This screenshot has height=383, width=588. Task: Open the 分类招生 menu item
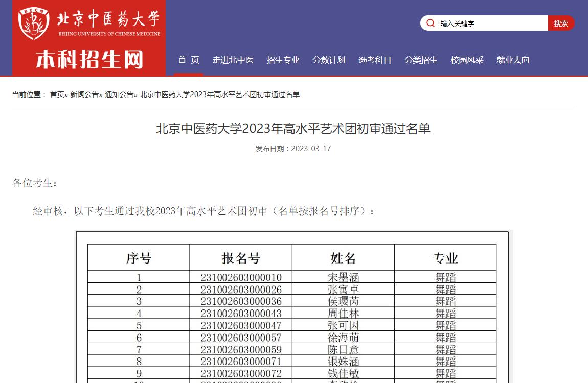coord(421,60)
